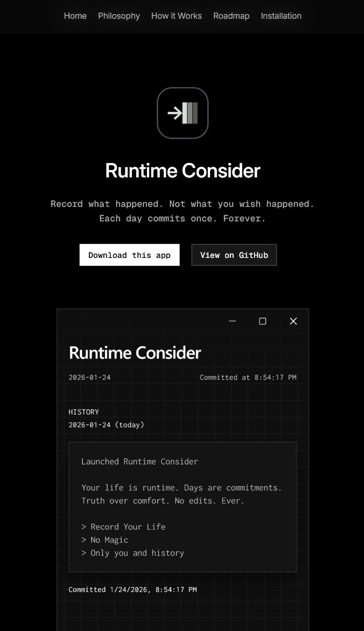Viewport: 364px width, 631px height.
Task: Click the 'Committed at 8:54:17 PM' status text
Action: pyautogui.click(x=248, y=377)
